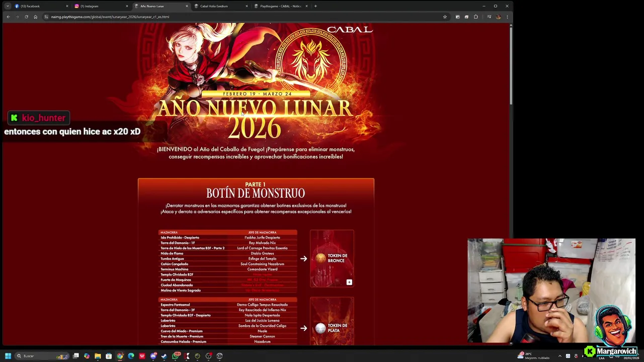Viewport: 644px width, 362px height.
Task: Go back to the previous page
Action: 8,17
